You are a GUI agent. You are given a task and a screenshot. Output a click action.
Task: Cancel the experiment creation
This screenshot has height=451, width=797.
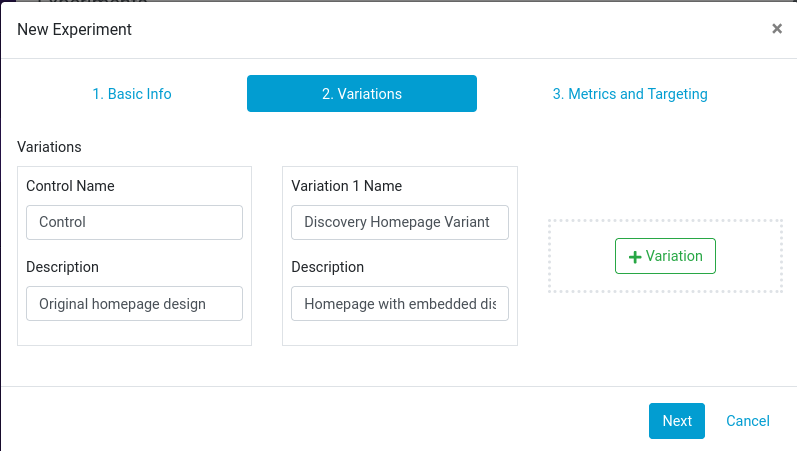pyautogui.click(x=747, y=421)
